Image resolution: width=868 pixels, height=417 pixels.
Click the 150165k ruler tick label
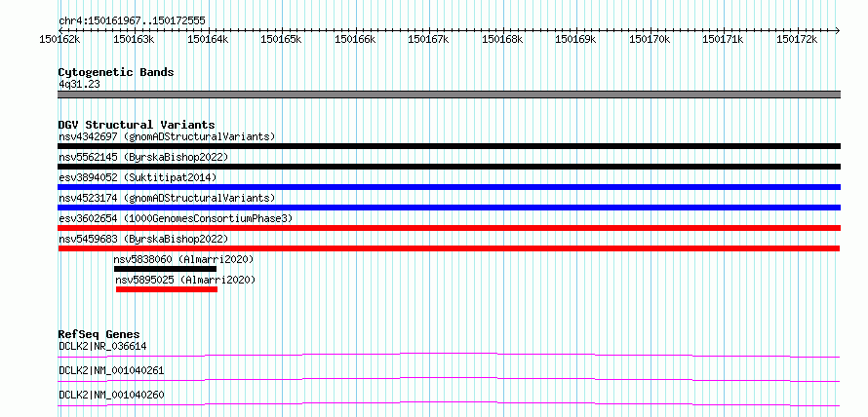[x=281, y=40]
